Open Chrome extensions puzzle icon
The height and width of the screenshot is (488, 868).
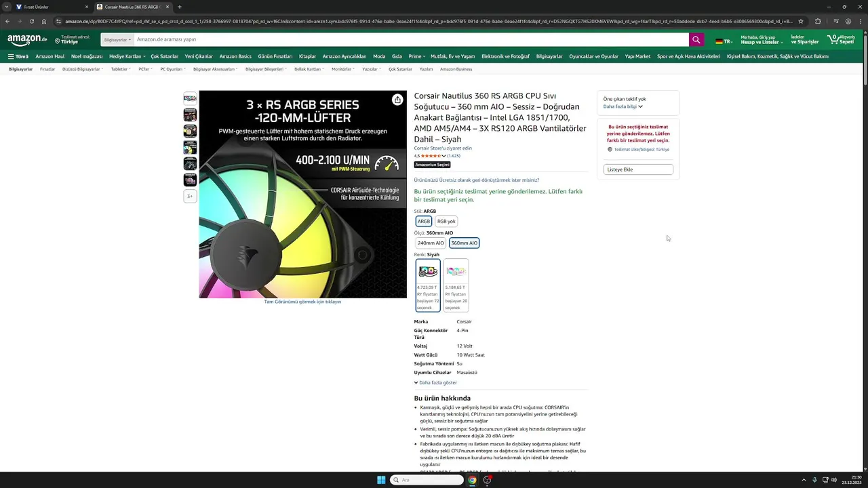pyautogui.click(x=818, y=21)
